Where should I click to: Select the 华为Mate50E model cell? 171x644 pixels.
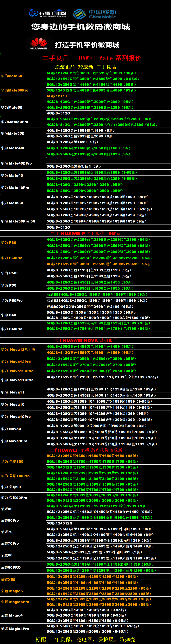[x=23, y=134]
